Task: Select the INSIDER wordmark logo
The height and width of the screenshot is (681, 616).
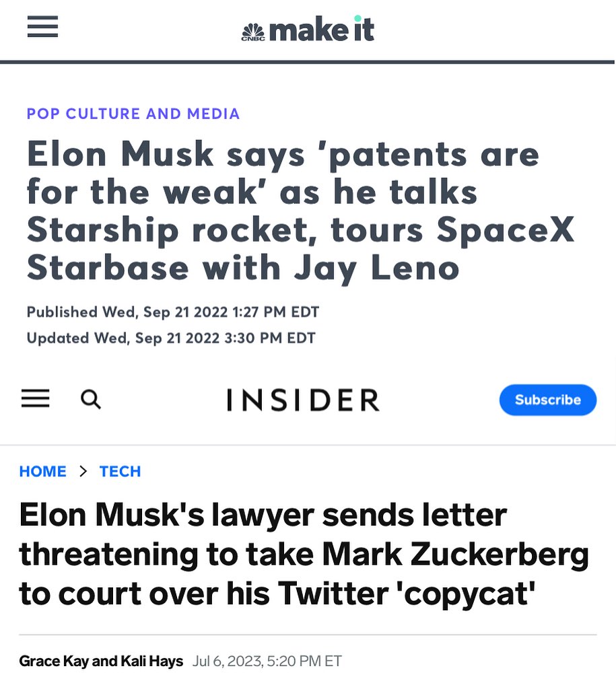Action: [302, 399]
